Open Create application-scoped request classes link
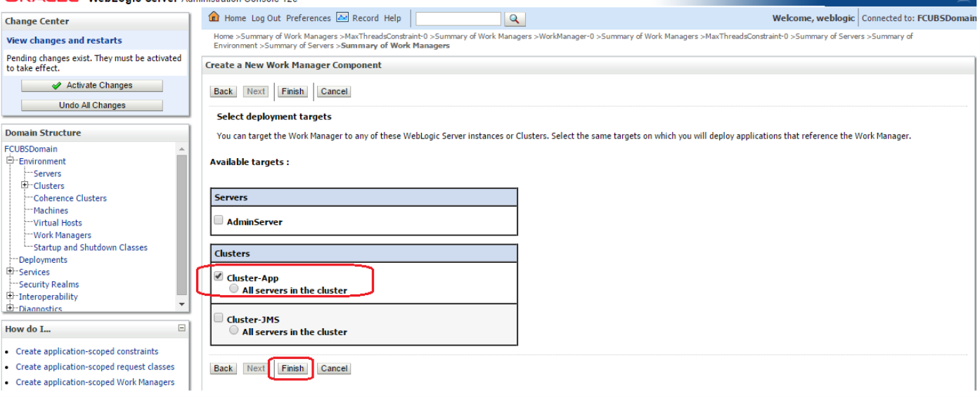 tap(95, 367)
